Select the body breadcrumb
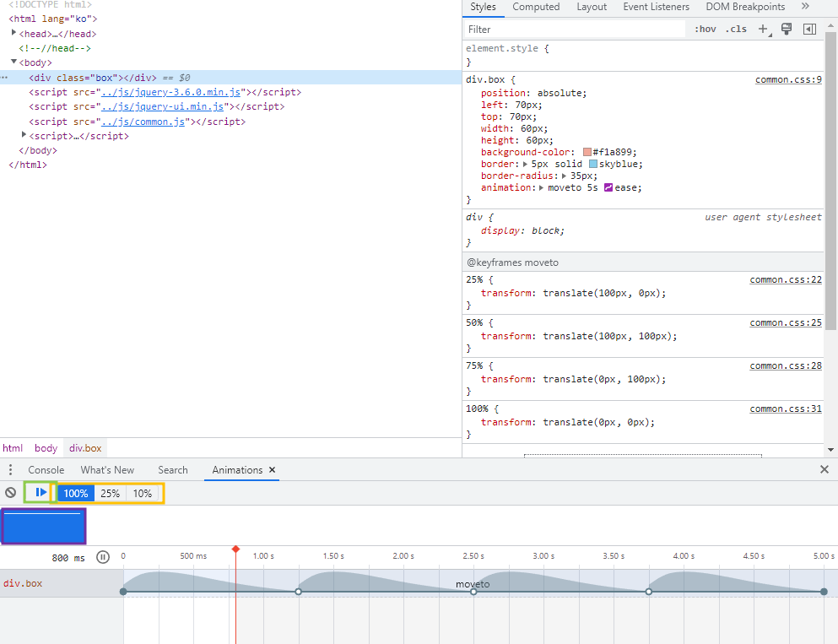This screenshot has width=838, height=644. coord(46,448)
